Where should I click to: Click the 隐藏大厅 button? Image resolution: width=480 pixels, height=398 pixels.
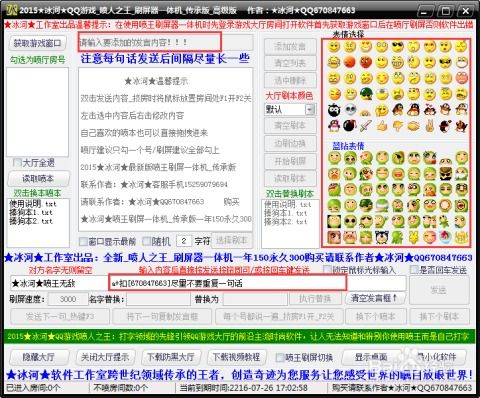click(39, 357)
